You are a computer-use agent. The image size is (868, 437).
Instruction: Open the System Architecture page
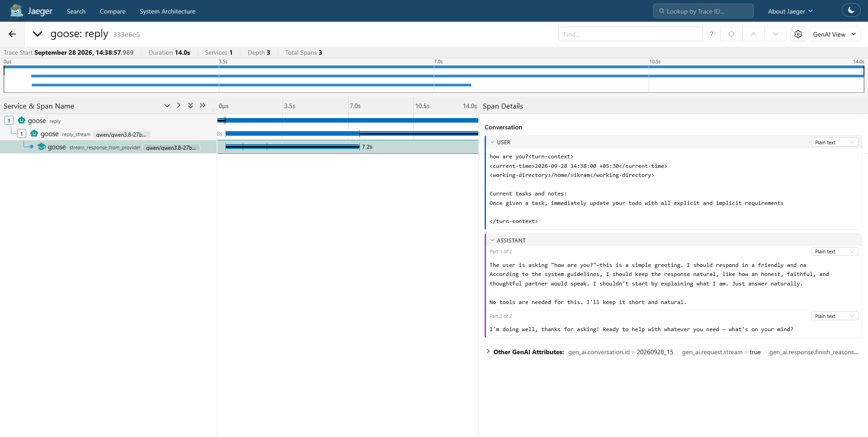[x=167, y=11]
